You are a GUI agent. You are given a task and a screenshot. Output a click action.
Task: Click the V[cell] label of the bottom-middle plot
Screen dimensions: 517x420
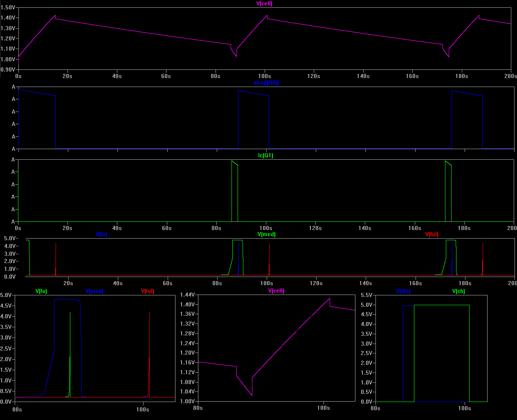276,291
